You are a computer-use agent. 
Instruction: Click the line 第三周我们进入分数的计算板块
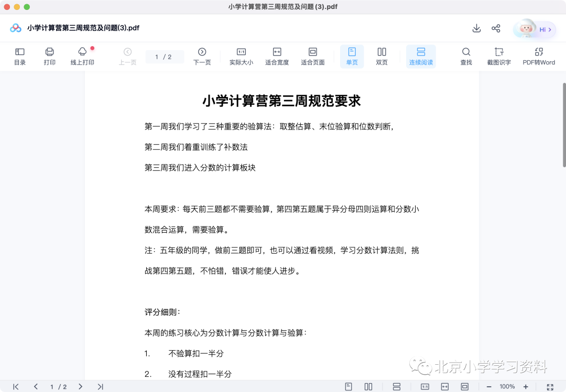(x=200, y=168)
